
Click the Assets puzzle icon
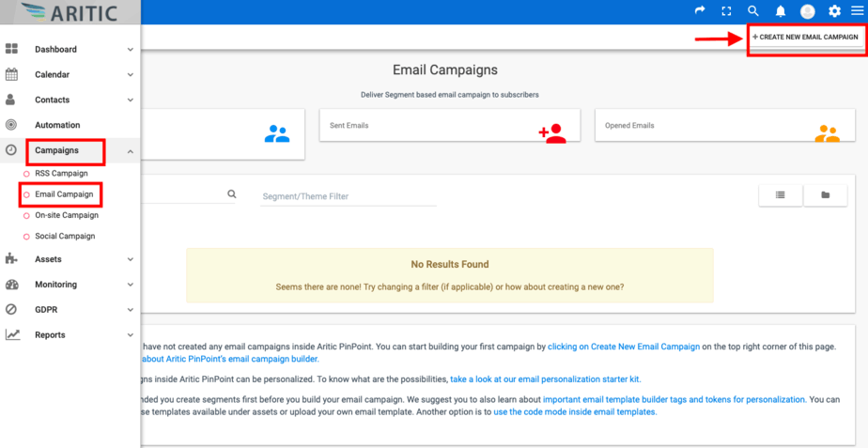click(x=11, y=258)
